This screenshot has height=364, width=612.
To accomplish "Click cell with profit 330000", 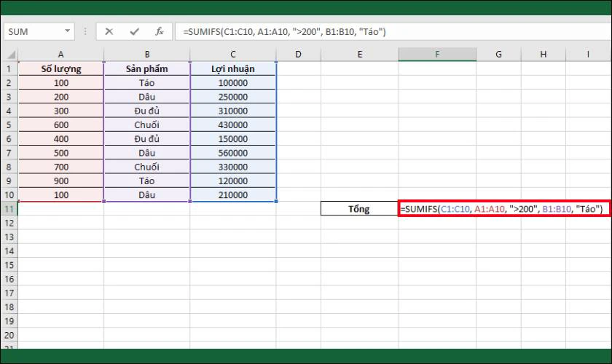I will tap(233, 167).
